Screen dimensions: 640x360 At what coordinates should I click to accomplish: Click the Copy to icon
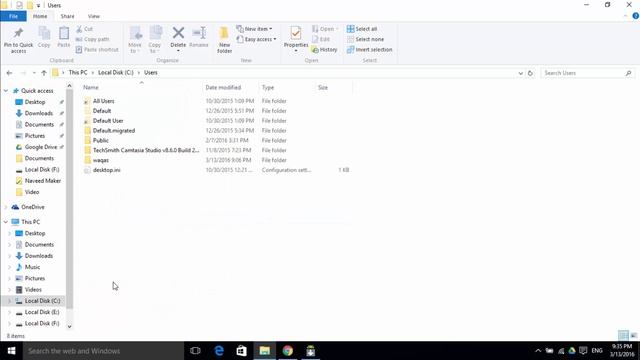coord(155,33)
